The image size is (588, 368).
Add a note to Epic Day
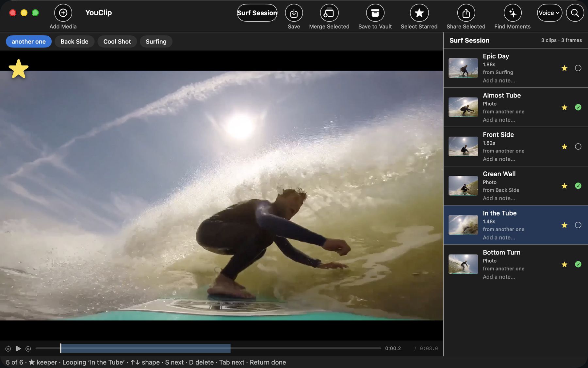pos(499,80)
